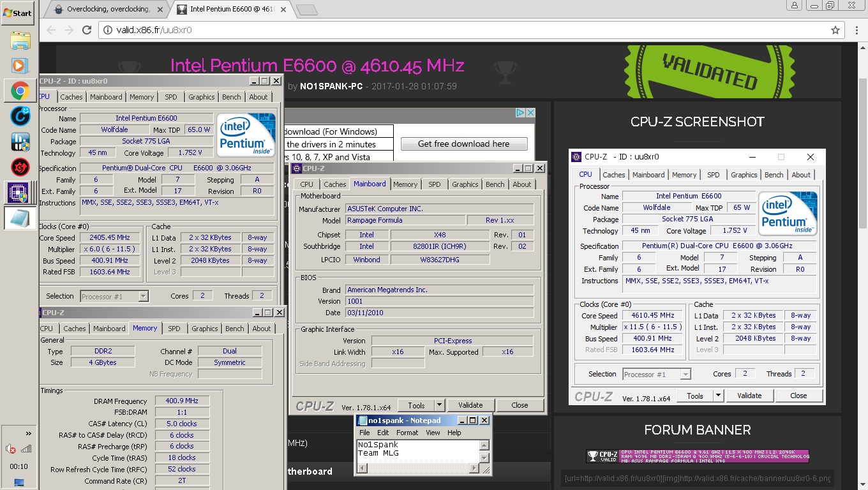Switch to Notepad taskbar icon
This screenshot has width=868, height=490.
pyautogui.click(x=20, y=218)
